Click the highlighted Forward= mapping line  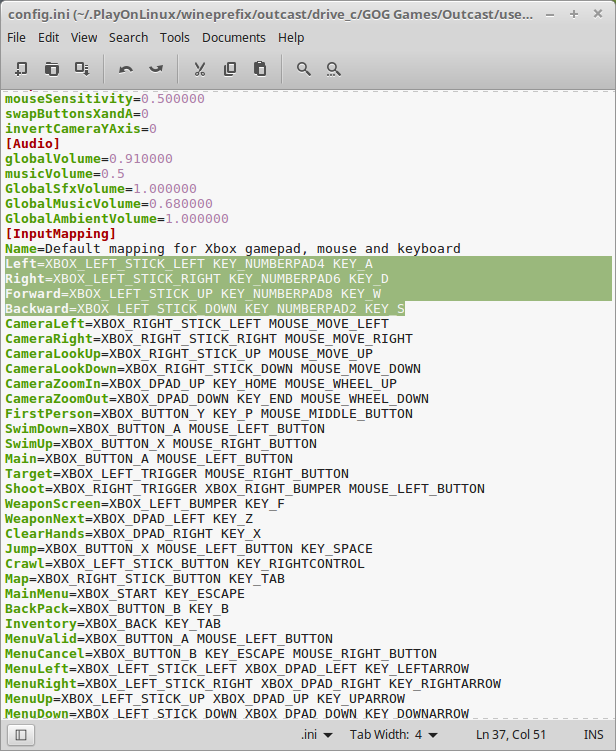point(193,294)
